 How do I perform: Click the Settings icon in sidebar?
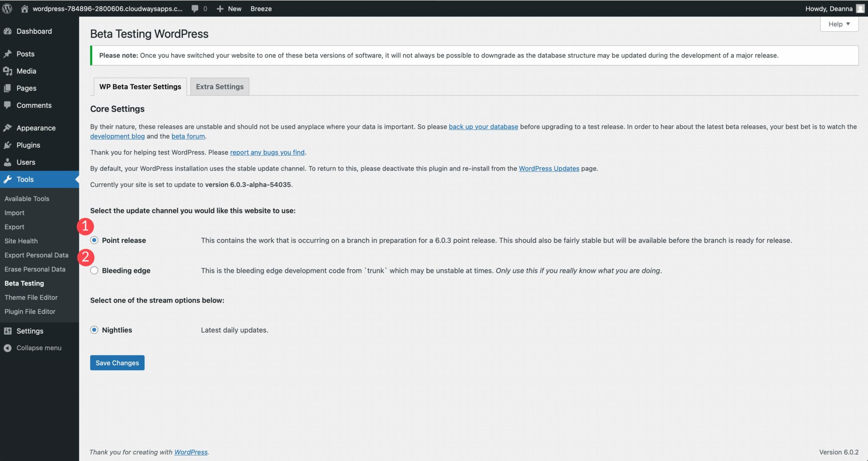click(8, 331)
